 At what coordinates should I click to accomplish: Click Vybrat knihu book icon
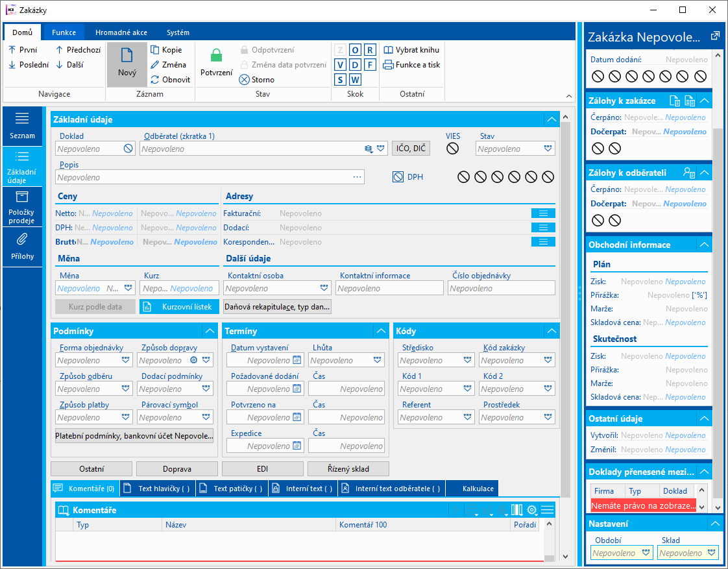pos(388,50)
